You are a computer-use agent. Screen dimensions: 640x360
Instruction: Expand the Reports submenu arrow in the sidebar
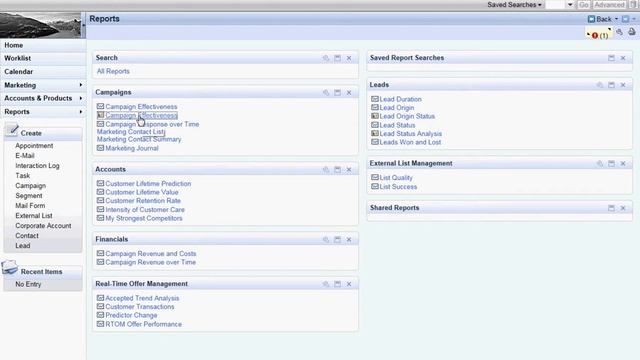pos(81,111)
